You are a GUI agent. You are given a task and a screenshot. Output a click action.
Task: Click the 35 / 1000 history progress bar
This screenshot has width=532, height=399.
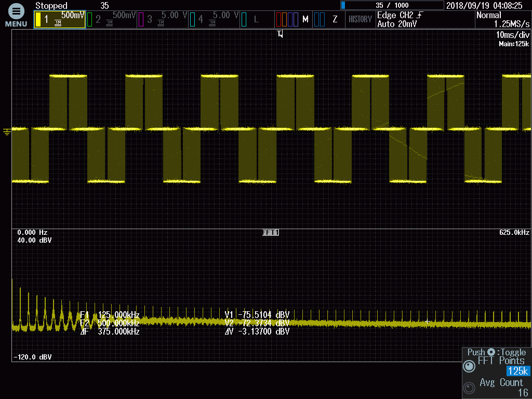tap(392, 5)
